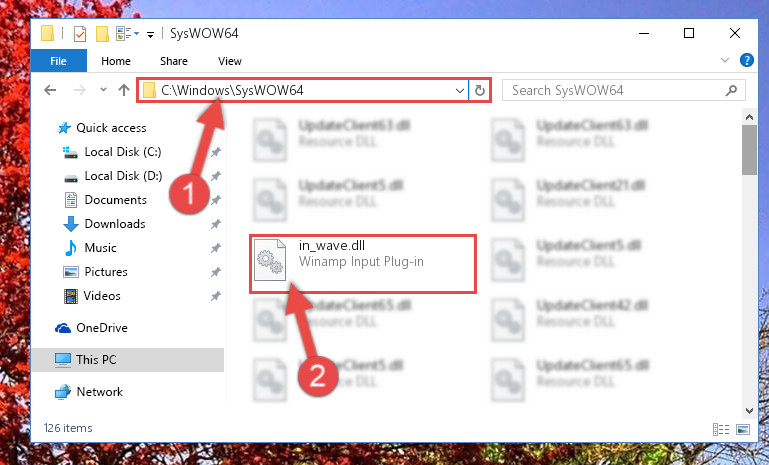Toggle the pin beside Music

pos(215,248)
